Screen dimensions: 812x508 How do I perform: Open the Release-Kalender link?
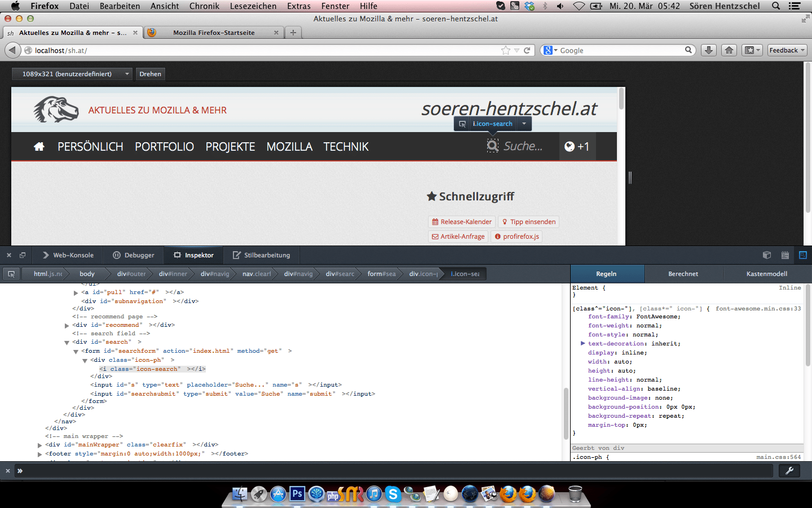coord(462,222)
